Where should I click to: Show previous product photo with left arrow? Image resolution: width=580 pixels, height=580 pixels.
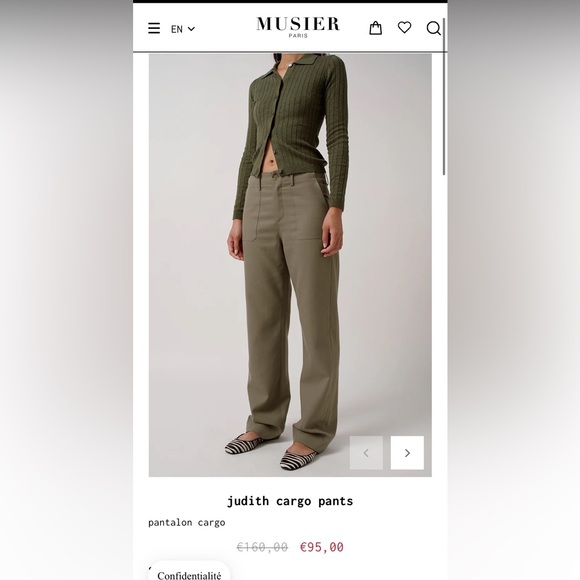point(366,453)
